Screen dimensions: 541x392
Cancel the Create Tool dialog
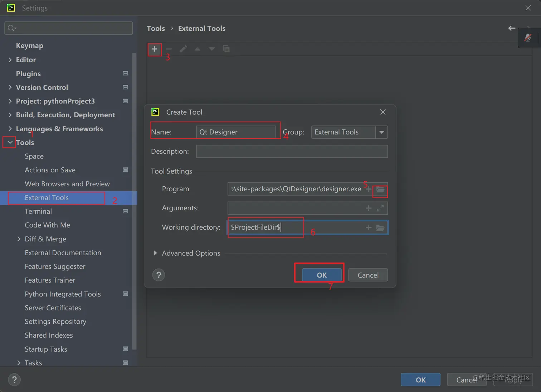click(368, 275)
